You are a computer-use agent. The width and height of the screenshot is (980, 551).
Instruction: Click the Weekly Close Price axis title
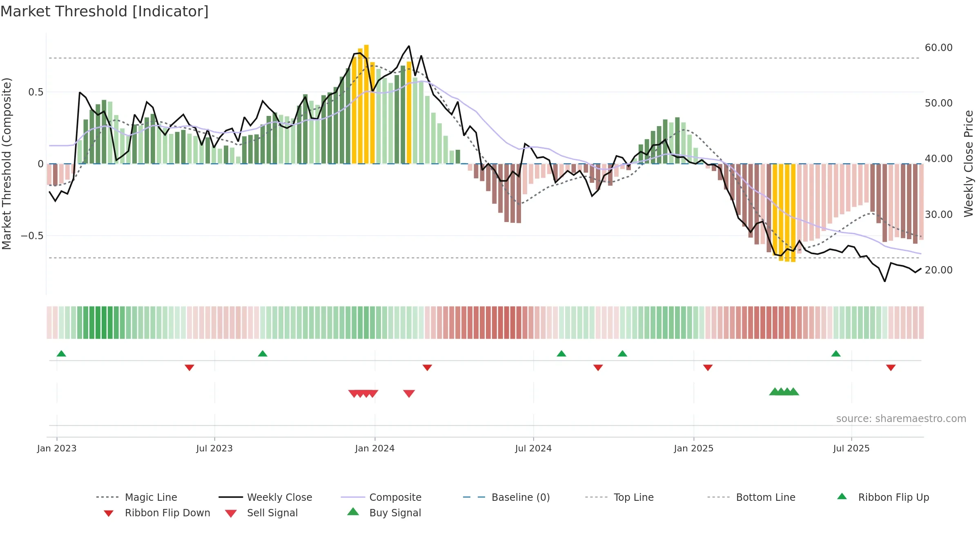(969, 163)
